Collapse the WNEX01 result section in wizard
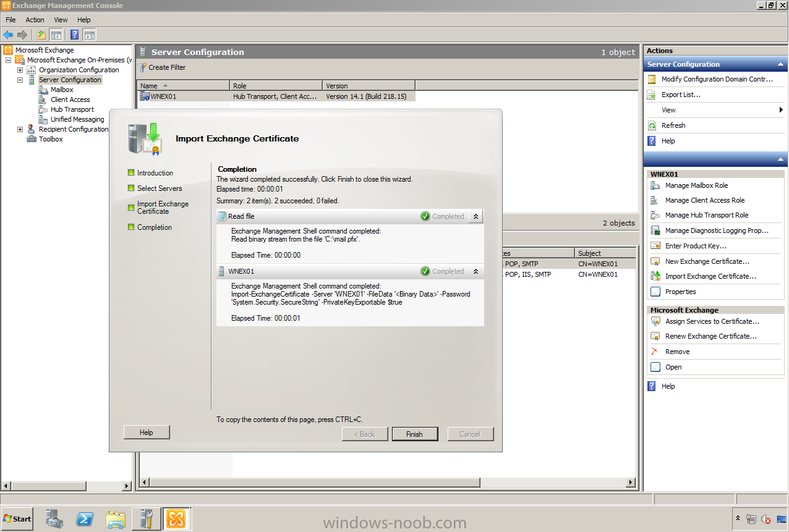The image size is (789, 532). click(476, 271)
